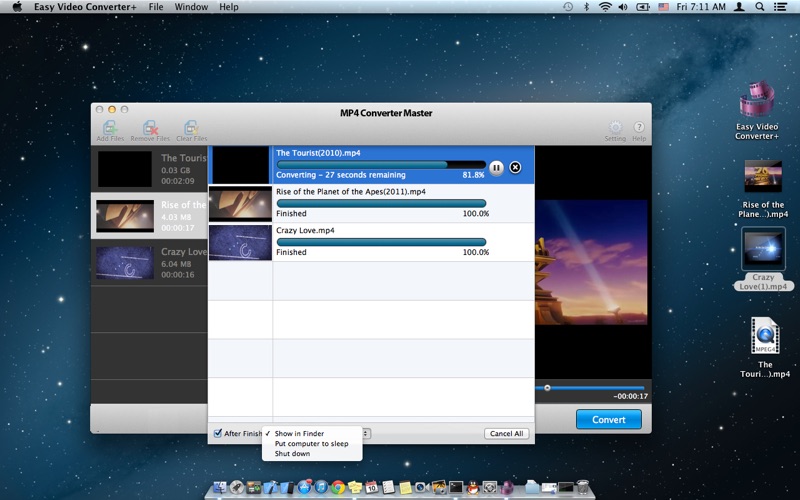This screenshot has width=800, height=500.
Task: Open the Apple menu
Action: click(x=17, y=7)
